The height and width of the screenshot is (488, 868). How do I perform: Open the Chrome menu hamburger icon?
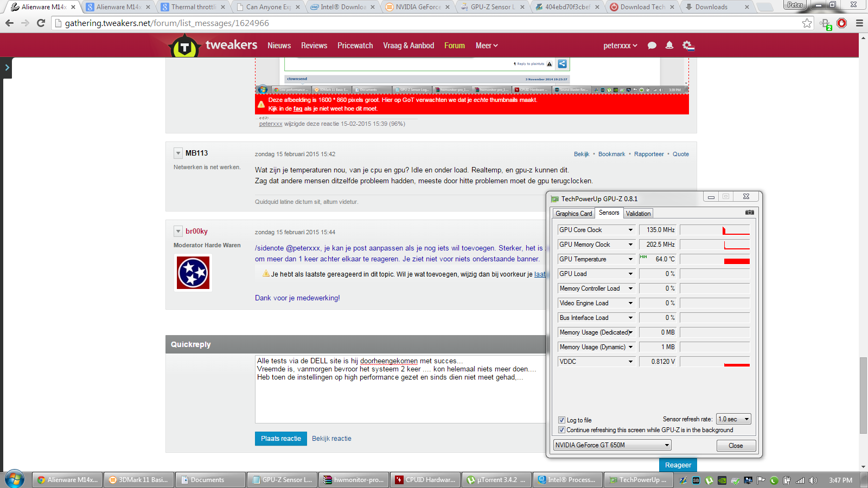(x=859, y=23)
